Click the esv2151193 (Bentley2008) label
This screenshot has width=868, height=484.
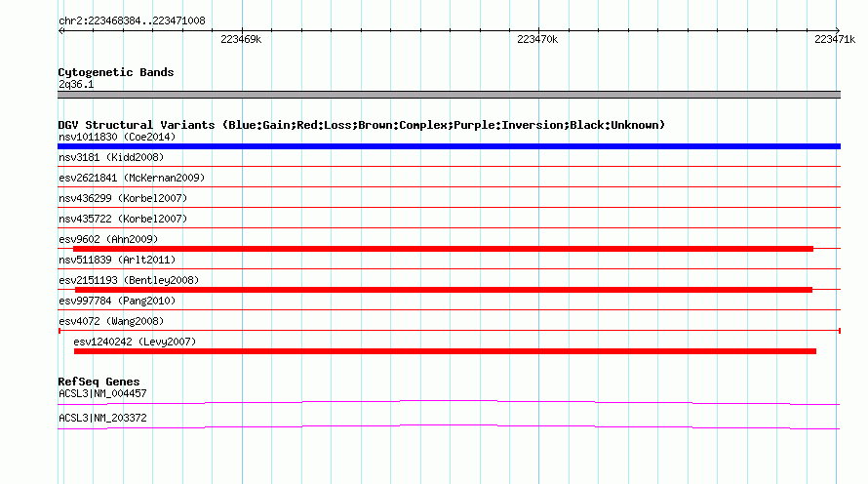[x=129, y=280]
